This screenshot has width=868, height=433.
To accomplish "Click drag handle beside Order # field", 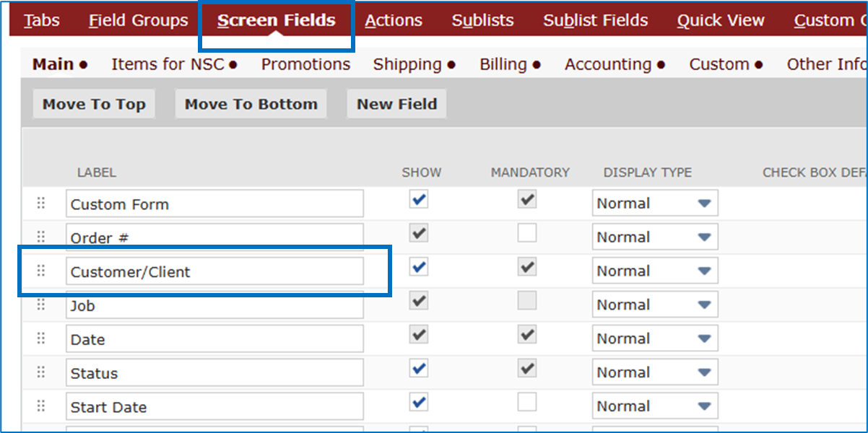I will point(41,237).
